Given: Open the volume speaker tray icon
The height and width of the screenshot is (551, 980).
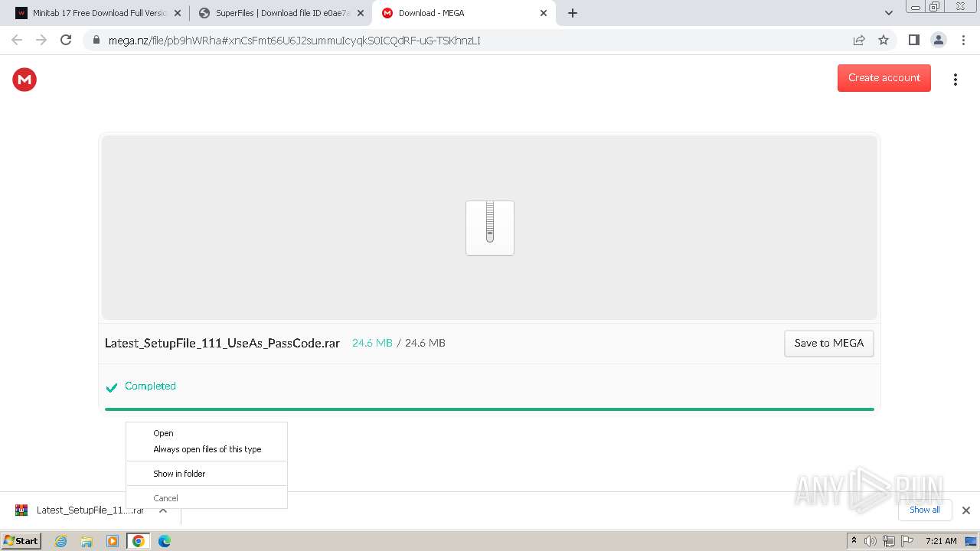Looking at the screenshot, I should 871,541.
